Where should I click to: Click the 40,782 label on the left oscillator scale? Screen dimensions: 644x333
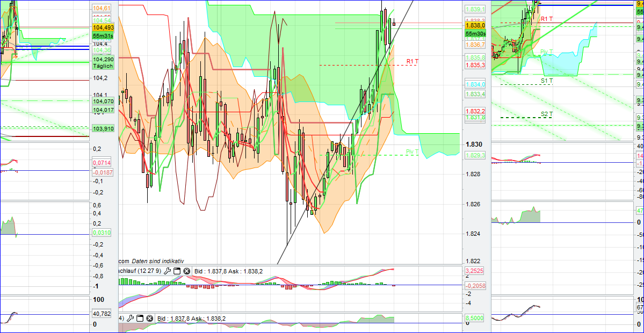(102, 314)
